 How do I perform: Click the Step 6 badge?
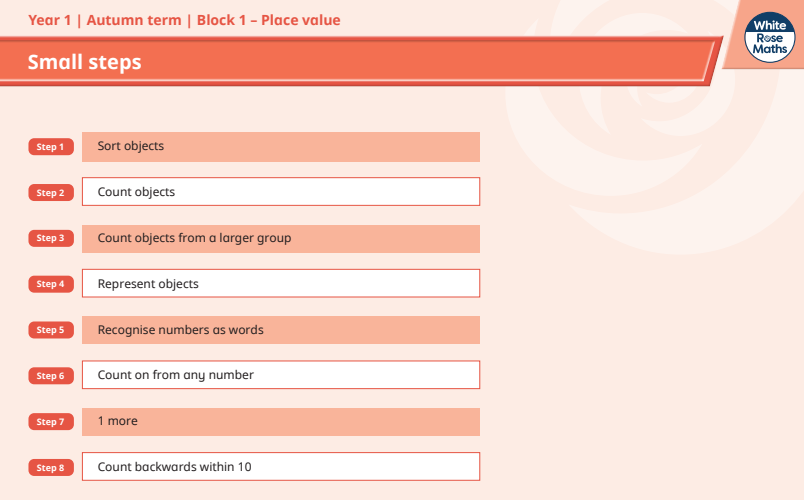point(50,376)
